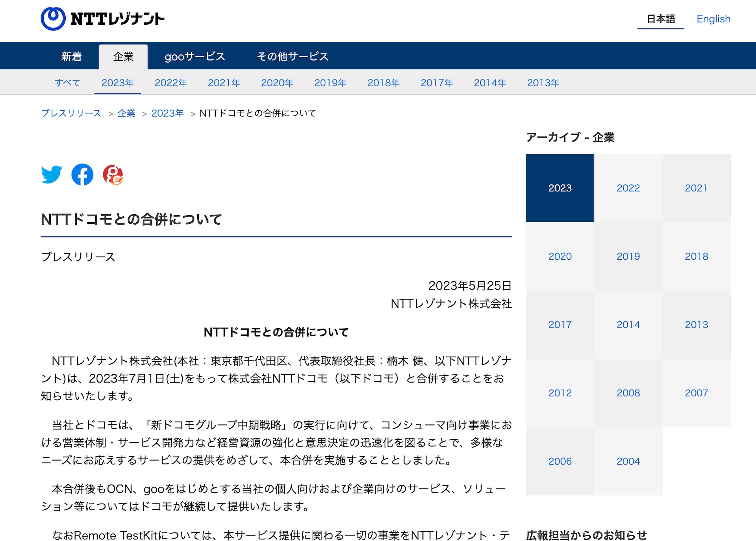Open archive tile for 2020
Image resolution: width=756 pixels, height=541 pixels.
[560, 256]
